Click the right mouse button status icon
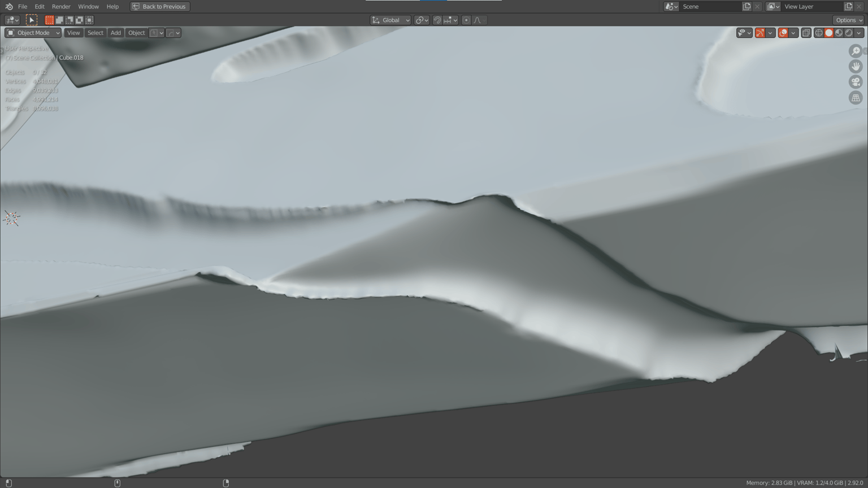Screen dimensions: 868x488 coord(226,483)
